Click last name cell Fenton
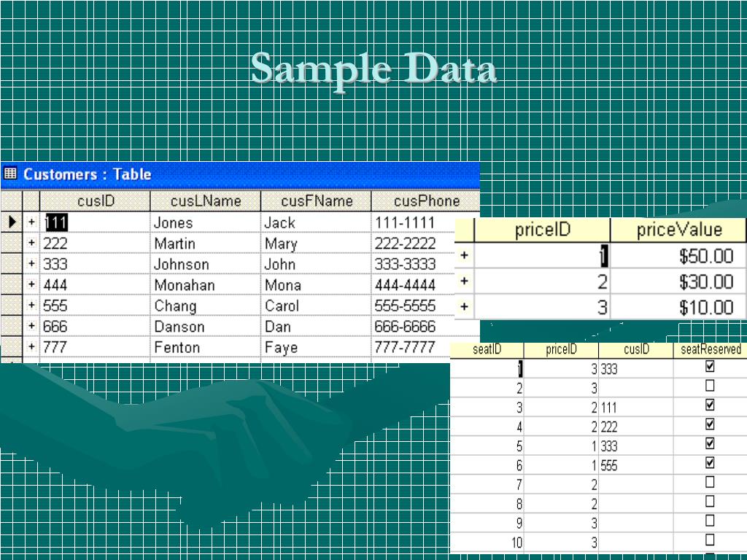Screen dimensions: 747x560 click(206, 346)
